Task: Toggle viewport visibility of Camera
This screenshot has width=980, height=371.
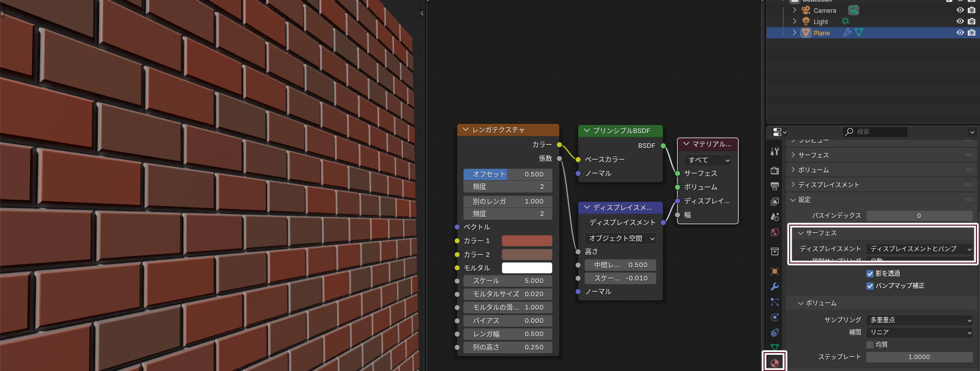Action: point(960,10)
